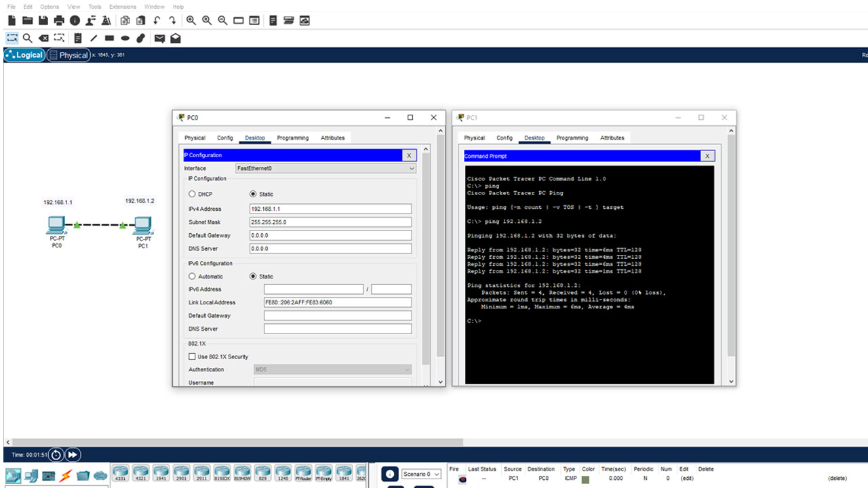Open the PC1 Programming tab
The image size is (868, 488).
coord(572,138)
